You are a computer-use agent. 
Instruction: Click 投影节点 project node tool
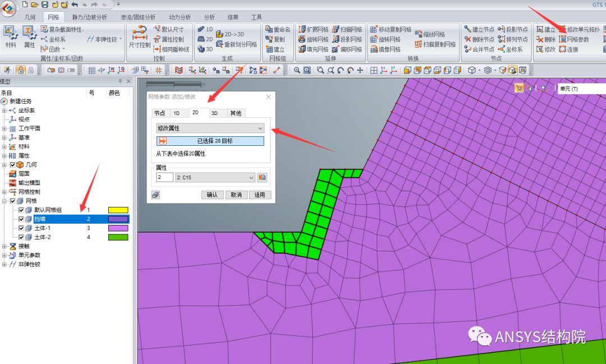pos(513,29)
